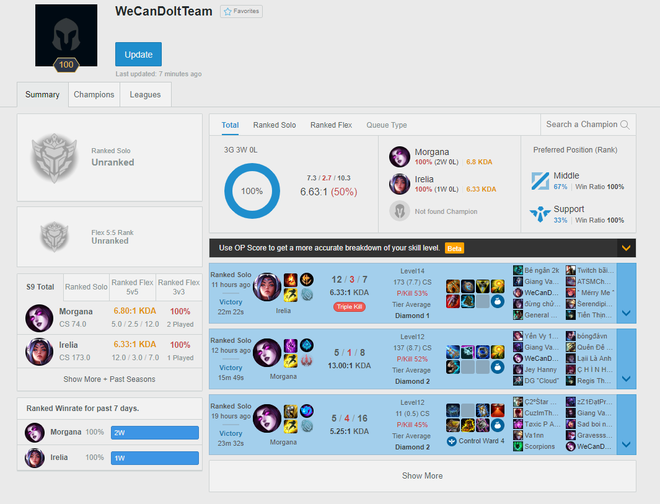Switch to the Champions tab
660x504 pixels.
click(x=94, y=94)
